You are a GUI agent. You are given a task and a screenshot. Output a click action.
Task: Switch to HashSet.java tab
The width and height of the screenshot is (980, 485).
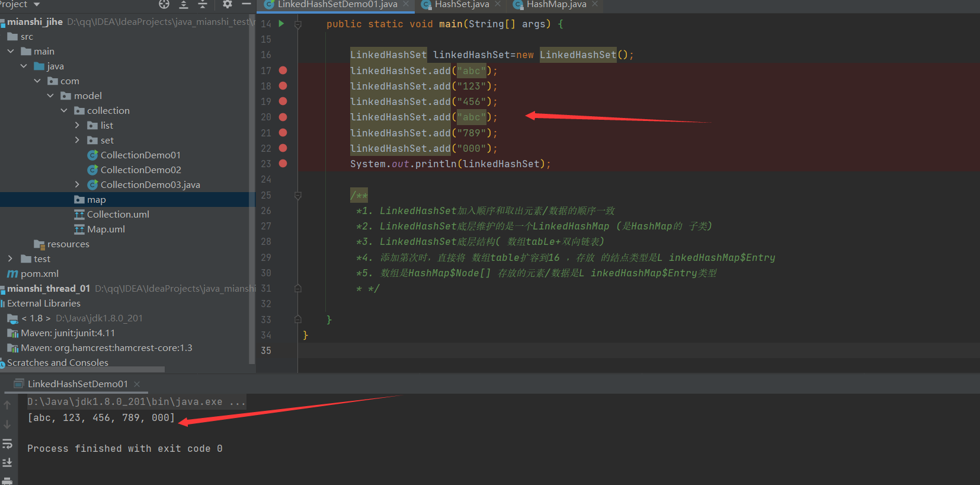click(462, 4)
